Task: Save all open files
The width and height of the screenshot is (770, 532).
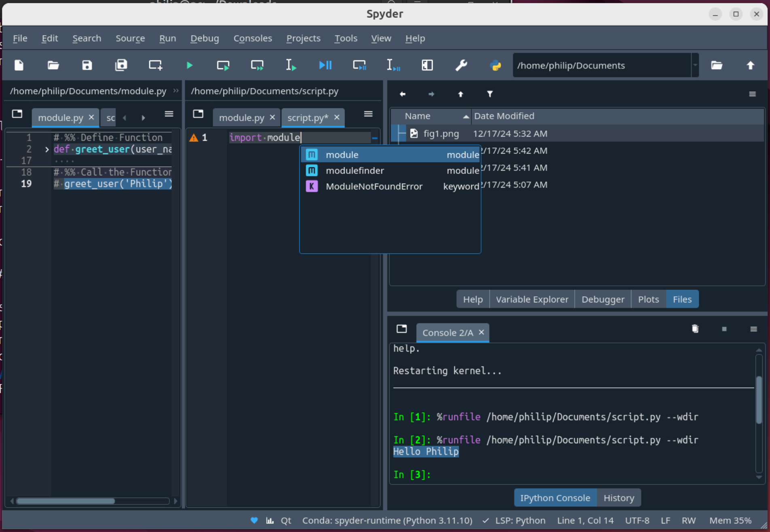Action: pos(121,65)
